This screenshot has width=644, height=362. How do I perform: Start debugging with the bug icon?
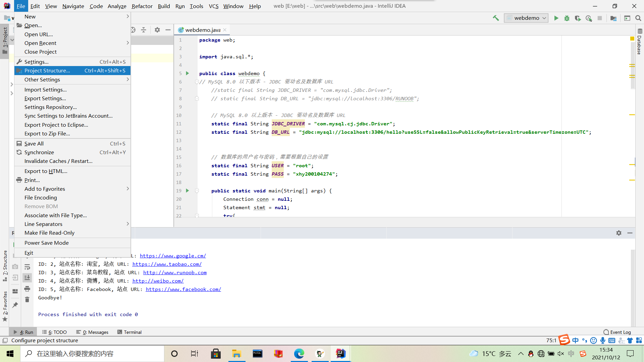point(567,18)
